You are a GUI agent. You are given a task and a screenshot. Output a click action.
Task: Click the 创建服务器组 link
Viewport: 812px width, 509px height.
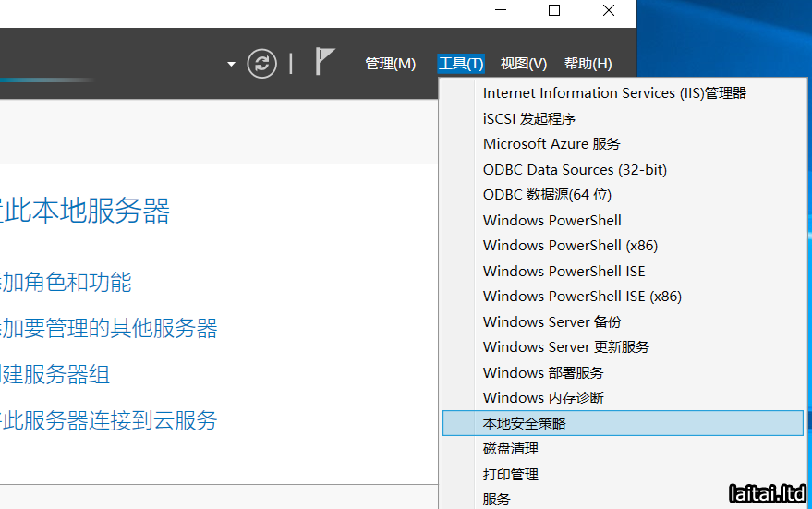pyautogui.click(x=55, y=375)
